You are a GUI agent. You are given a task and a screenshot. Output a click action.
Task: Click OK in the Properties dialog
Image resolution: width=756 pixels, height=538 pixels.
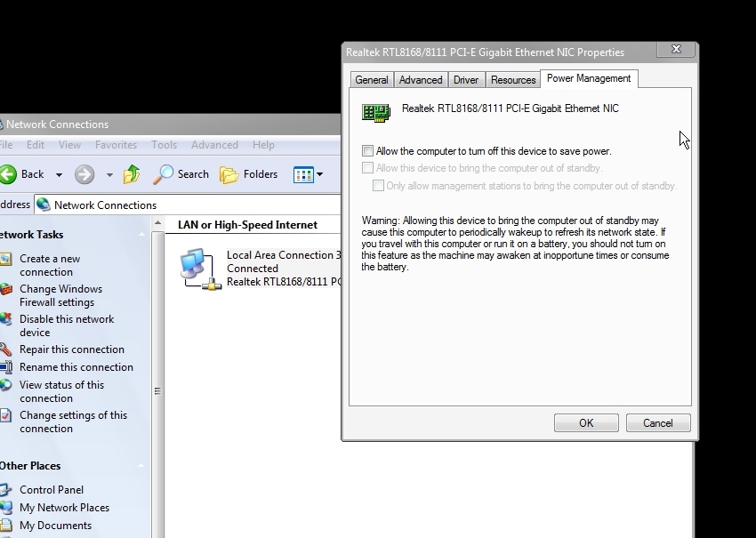tap(586, 422)
